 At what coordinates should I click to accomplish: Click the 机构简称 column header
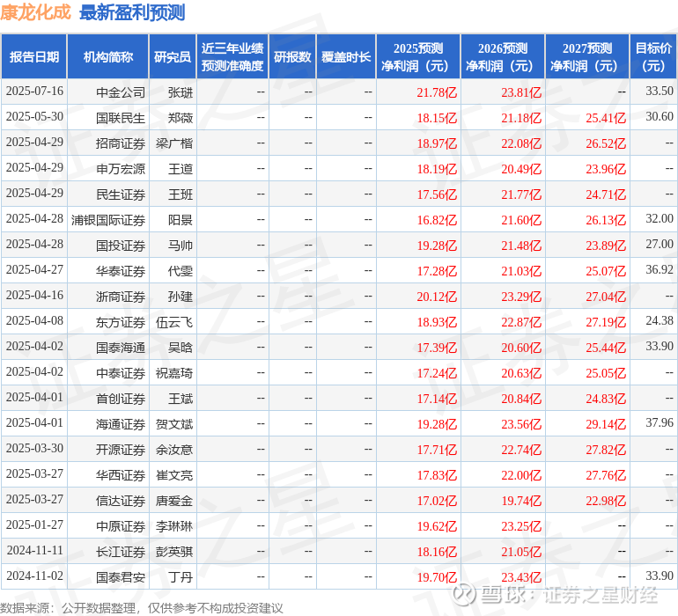108,56
